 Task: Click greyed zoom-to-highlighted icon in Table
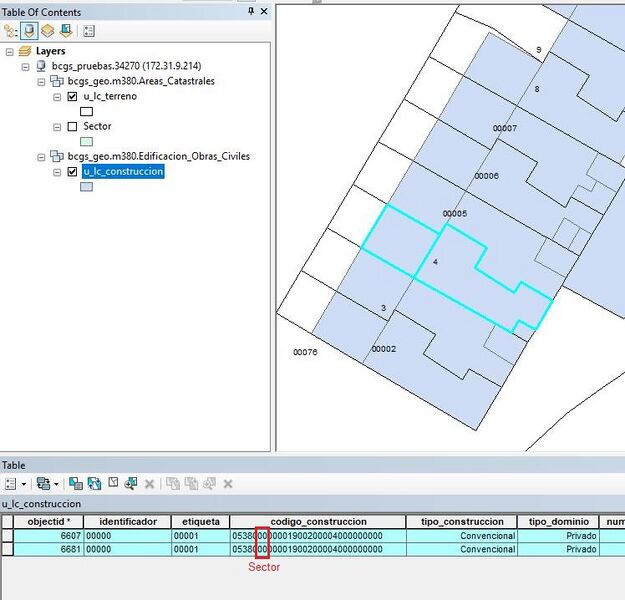[x=210, y=484]
